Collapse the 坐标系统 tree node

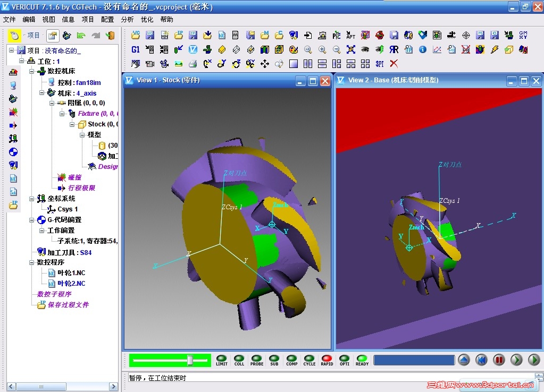click(x=31, y=199)
